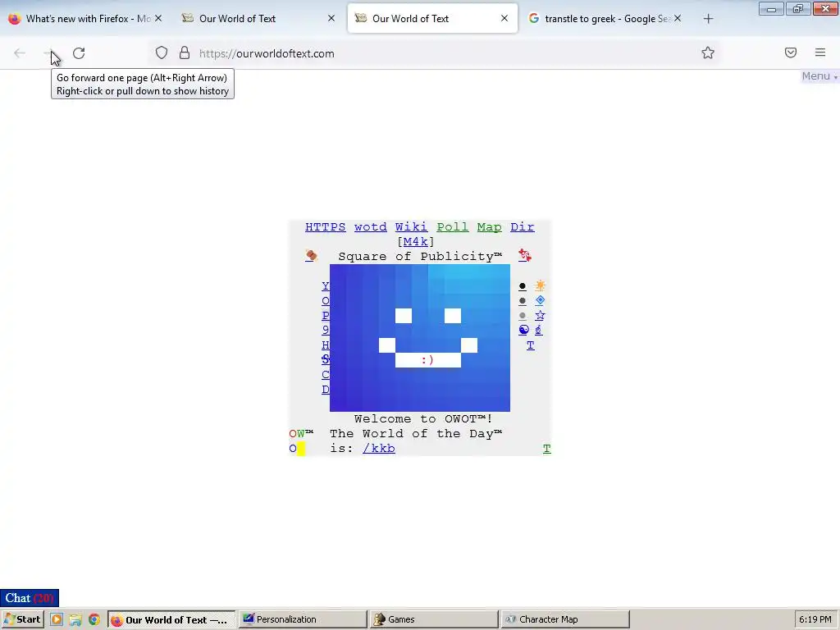Launch Chrome from the quick launch bar
The height and width of the screenshot is (630, 840).
[x=94, y=619]
